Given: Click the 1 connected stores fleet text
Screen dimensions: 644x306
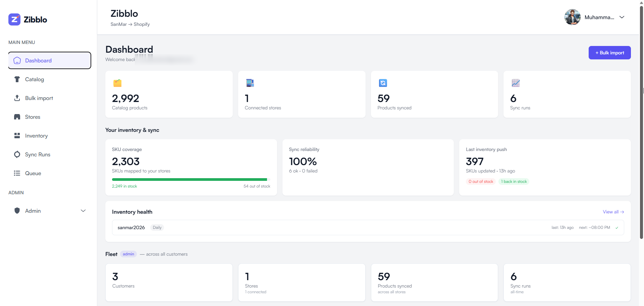Looking at the screenshot, I should (x=256, y=292).
